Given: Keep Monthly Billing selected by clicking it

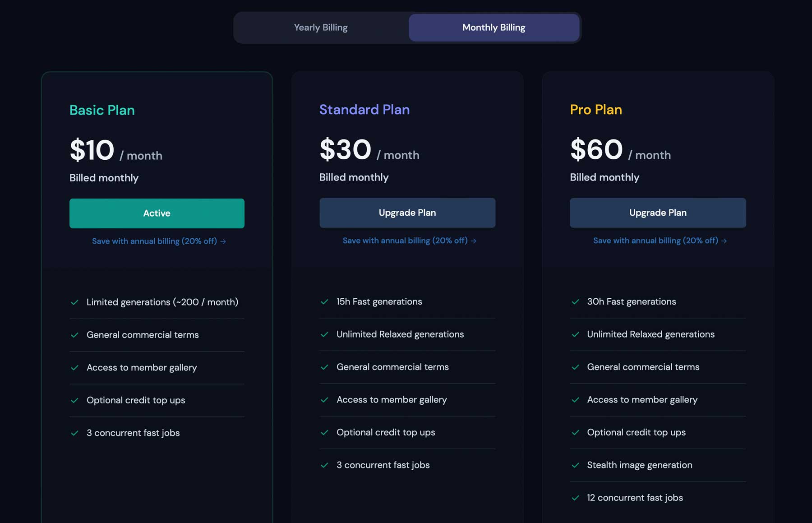Looking at the screenshot, I should (x=493, y=28).
